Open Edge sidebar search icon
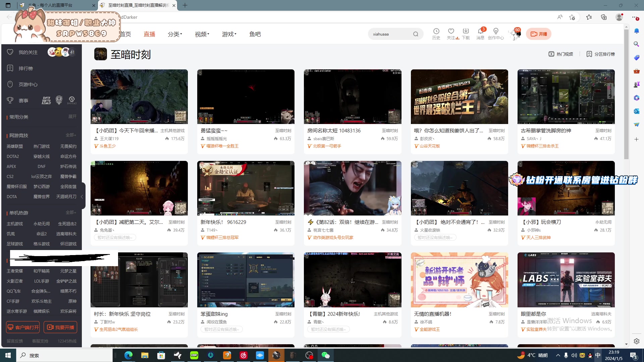This screenshot has width=644, height=362. 636,44
